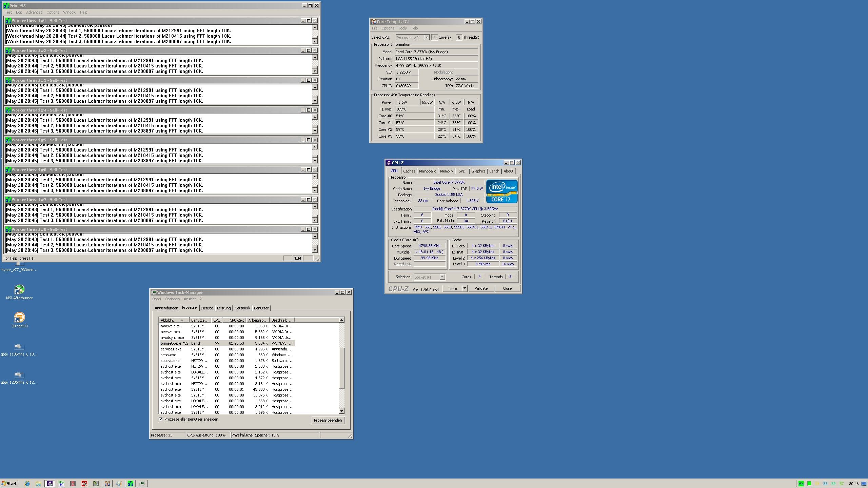Open the Mainboard tab in CPU-Z
Screen dimensions: 868x488
(x=428, y=171)
